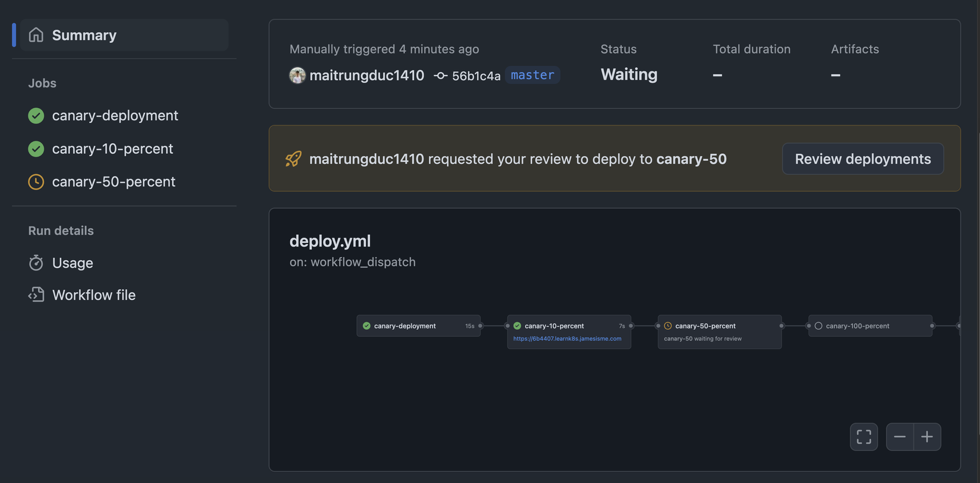Viewport: 980px width, 483px height.
Task: Click the success icon on canary-10-percent graph node
Action: tap(517, 326)
